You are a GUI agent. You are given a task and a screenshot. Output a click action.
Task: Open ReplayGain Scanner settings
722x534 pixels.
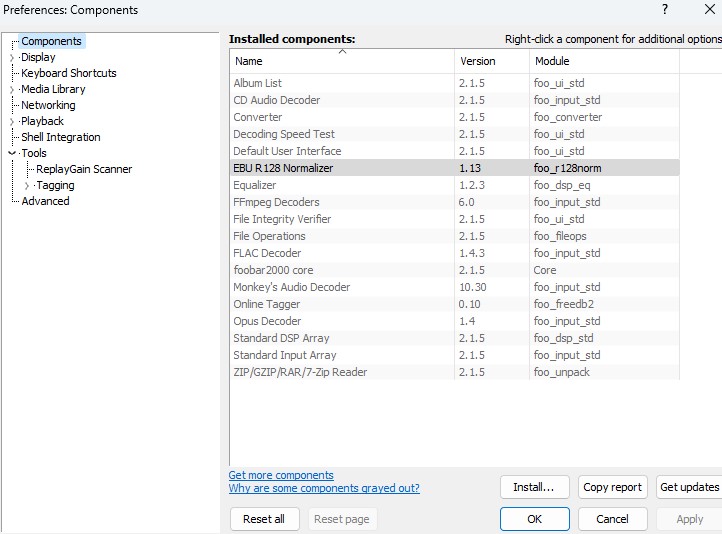pos(84,169)
